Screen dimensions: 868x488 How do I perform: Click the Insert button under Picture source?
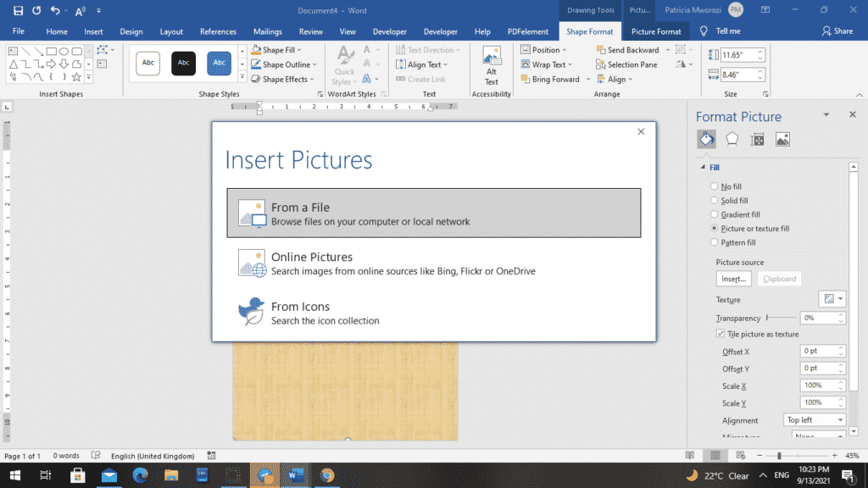point(732,278)
